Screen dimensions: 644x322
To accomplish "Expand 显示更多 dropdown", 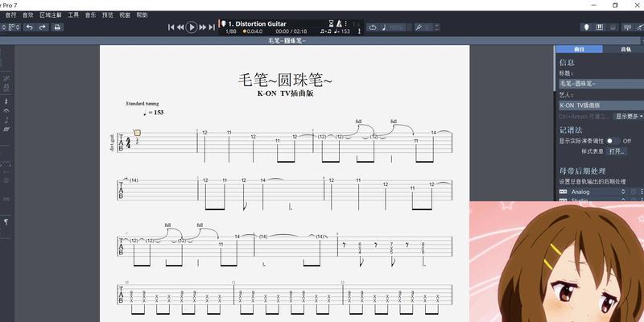I will tap(629, 117).
